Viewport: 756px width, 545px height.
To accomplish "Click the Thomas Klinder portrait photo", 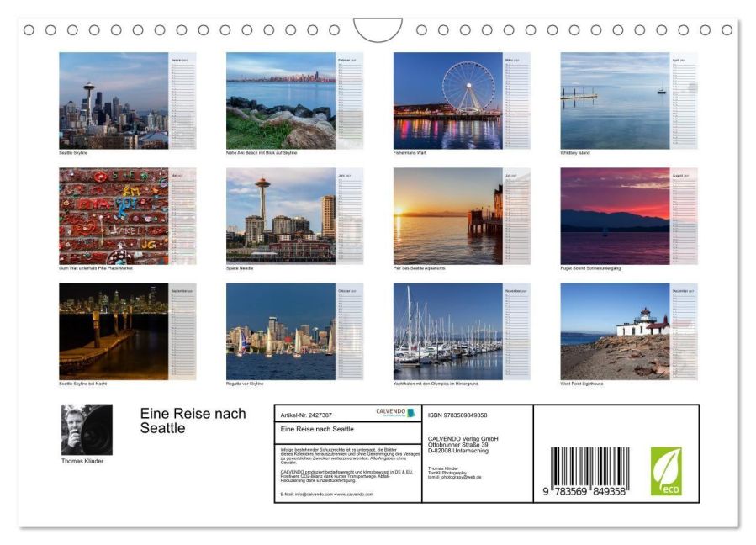I will tap(87, 429).
